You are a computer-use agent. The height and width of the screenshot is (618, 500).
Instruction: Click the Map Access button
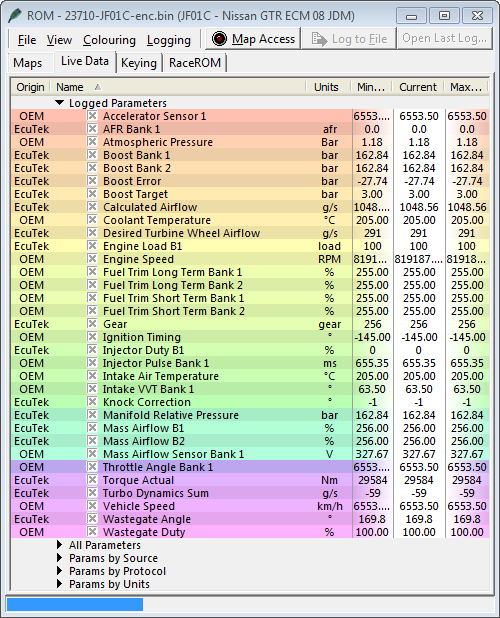point(253,39)
